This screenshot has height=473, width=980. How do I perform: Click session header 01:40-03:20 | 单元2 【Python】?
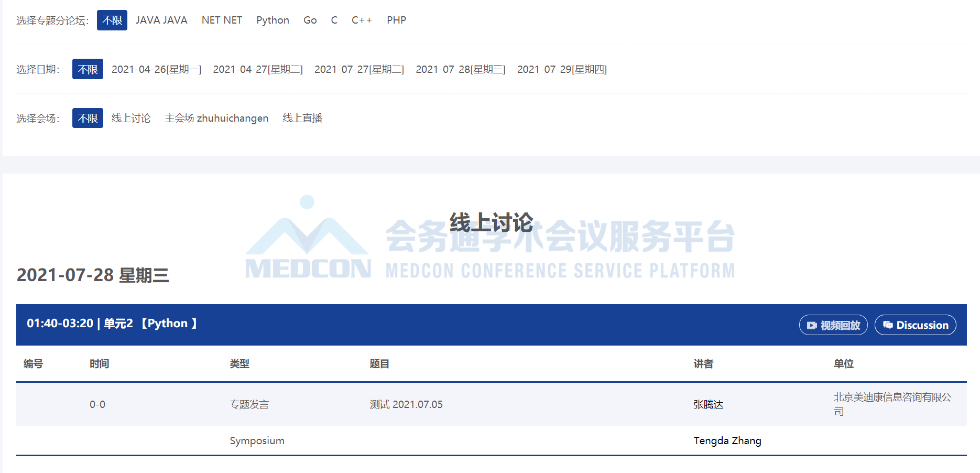click(x=112, y=324)
